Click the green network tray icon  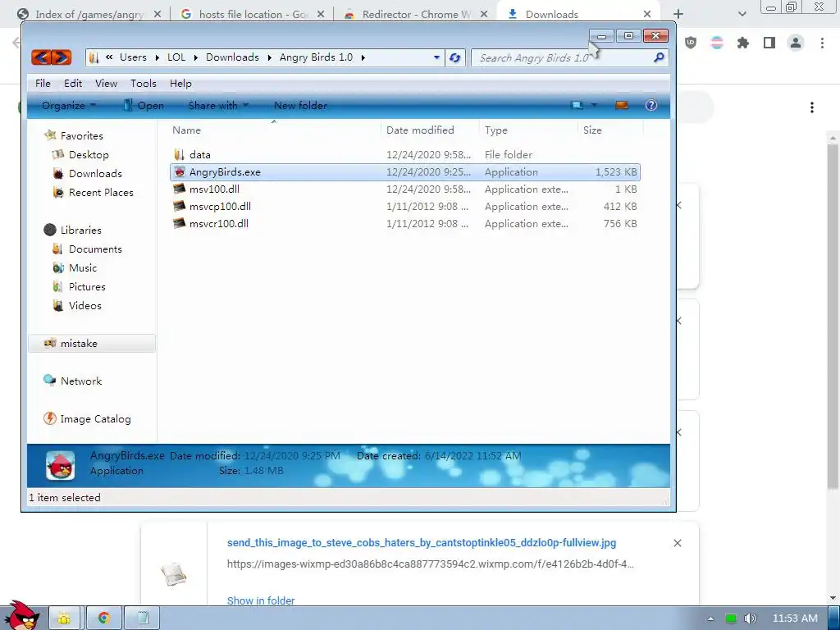731,619
